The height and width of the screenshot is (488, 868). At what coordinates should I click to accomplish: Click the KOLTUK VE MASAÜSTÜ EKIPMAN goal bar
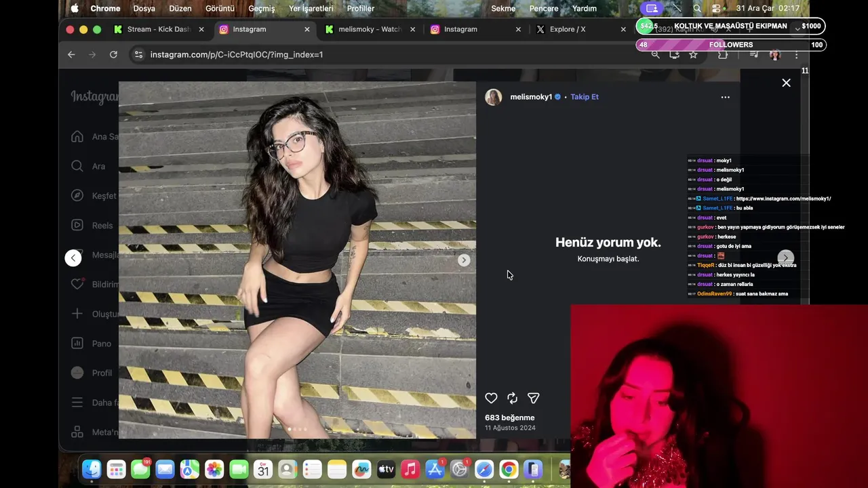[730, 26]
